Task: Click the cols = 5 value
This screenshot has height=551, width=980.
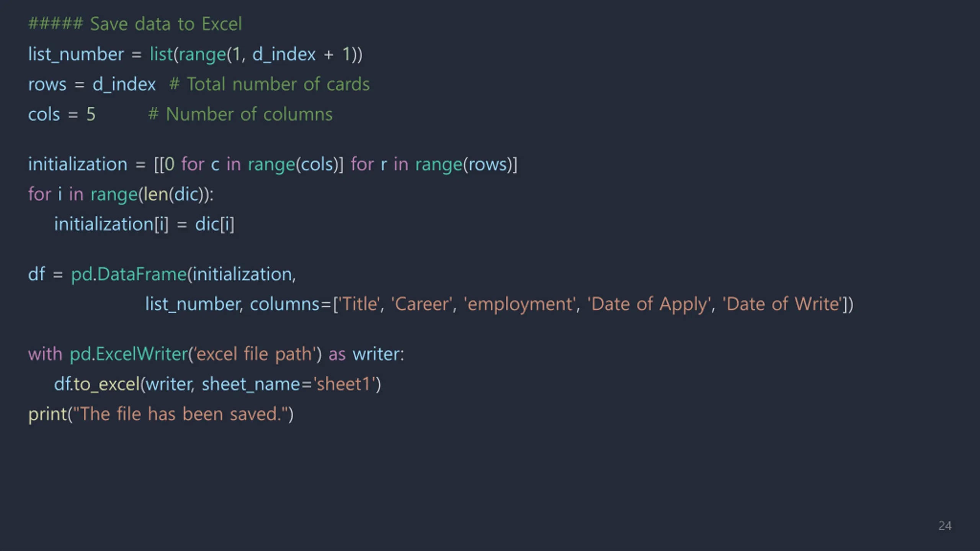Action: point(91,114)
